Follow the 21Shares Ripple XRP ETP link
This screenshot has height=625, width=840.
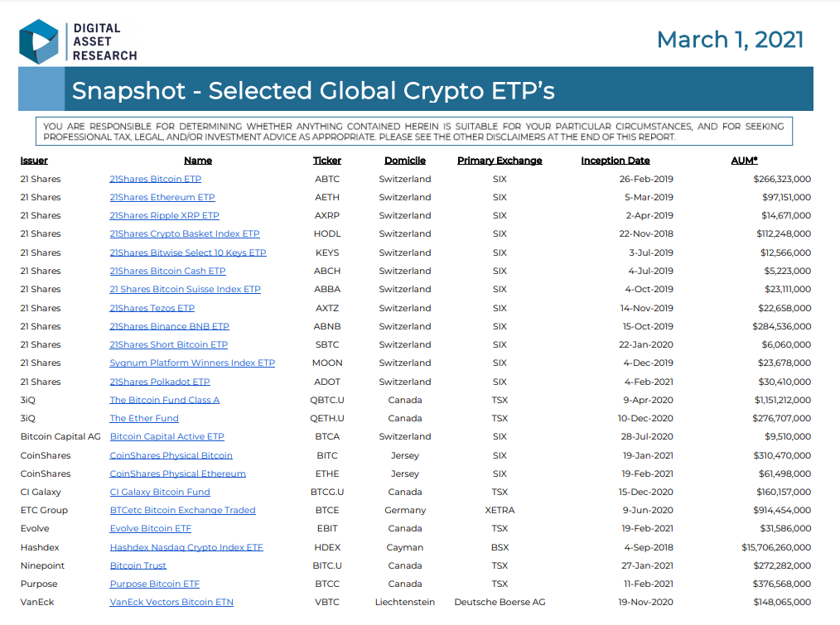[165, 215]
